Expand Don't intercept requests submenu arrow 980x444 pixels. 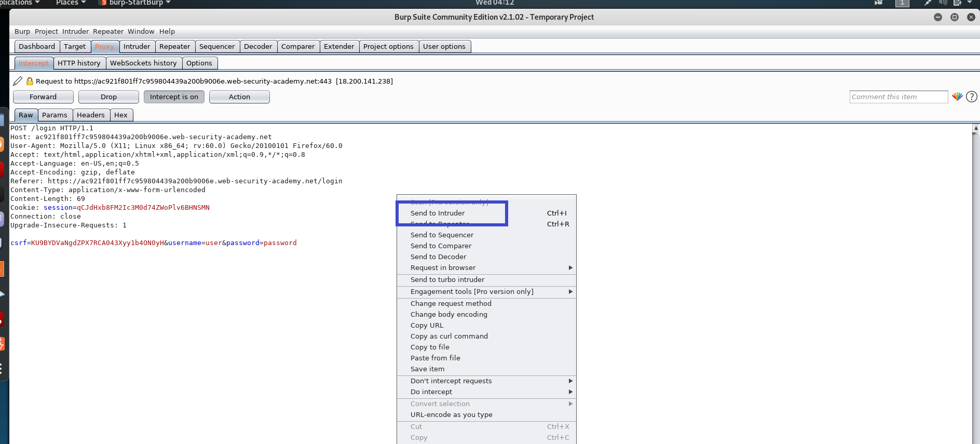pos(570,381)
